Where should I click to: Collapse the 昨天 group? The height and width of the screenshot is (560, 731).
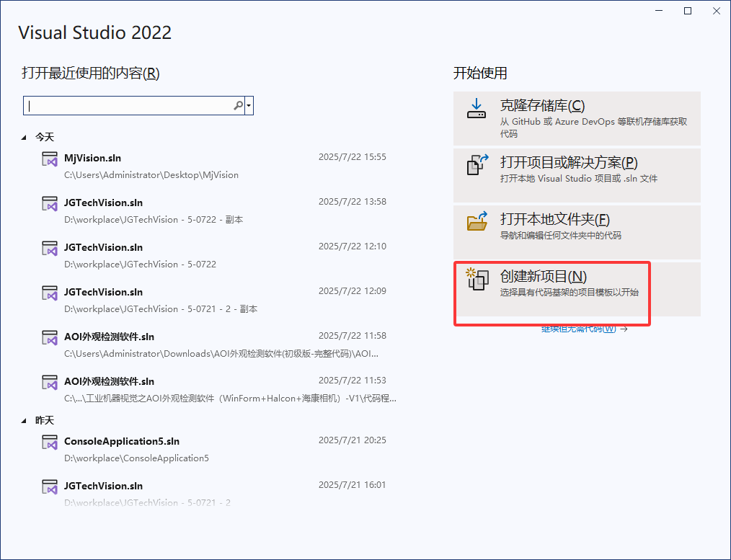click(x=24, y=421)
